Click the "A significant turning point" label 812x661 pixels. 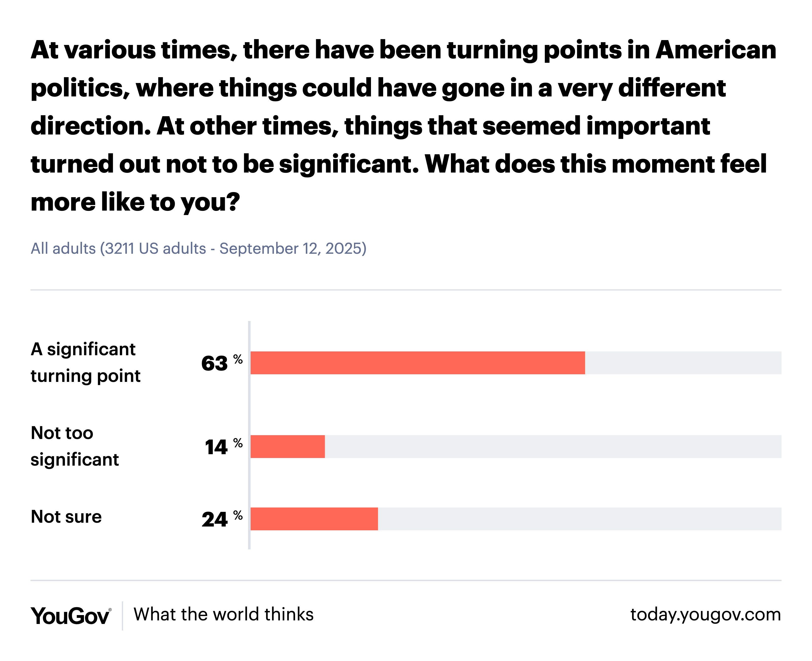click(x=85, y=363)
